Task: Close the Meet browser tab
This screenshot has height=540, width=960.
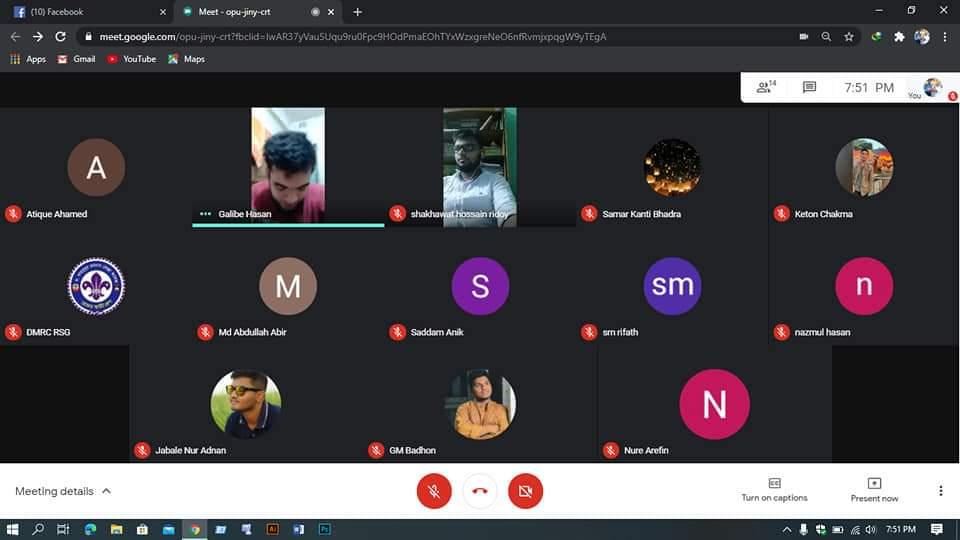Action: [331, 12]
